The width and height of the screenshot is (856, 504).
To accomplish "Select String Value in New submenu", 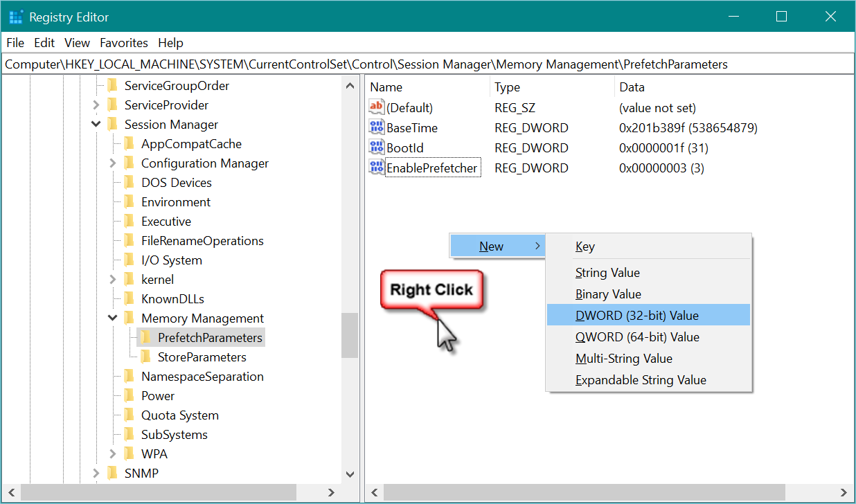I will 607,273.
